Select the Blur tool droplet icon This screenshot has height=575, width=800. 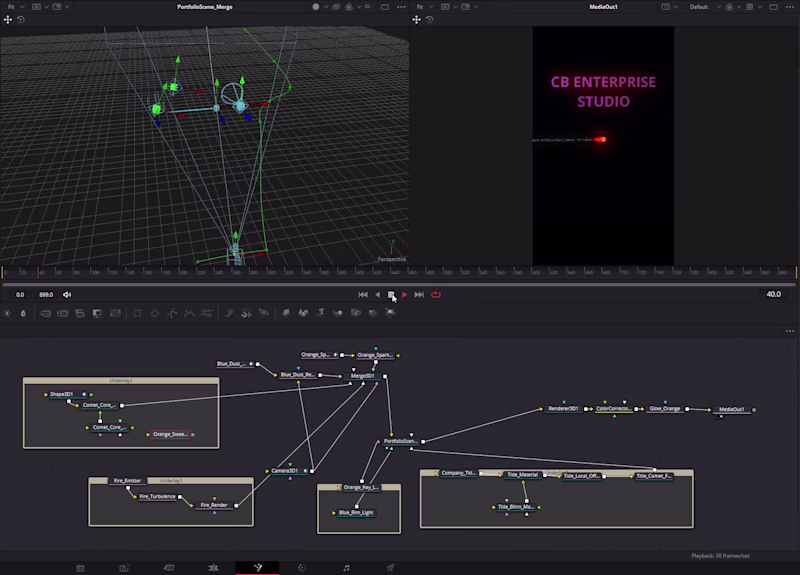23,313
